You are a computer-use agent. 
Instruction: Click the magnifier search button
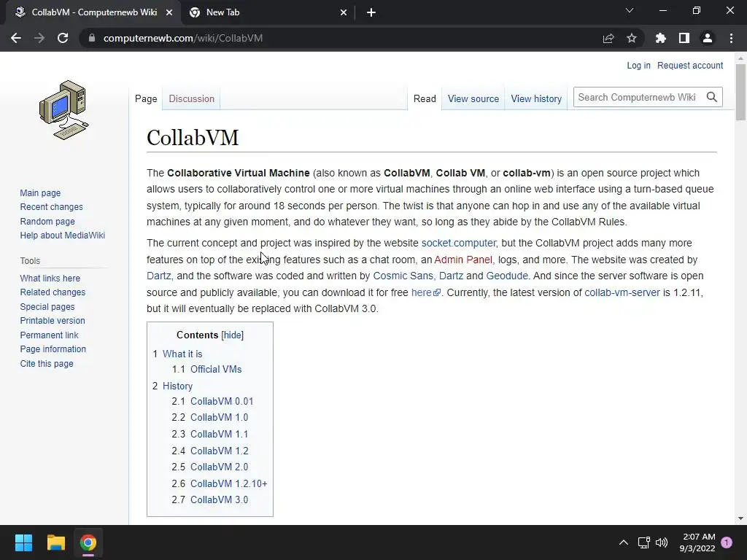pos(712,97)
